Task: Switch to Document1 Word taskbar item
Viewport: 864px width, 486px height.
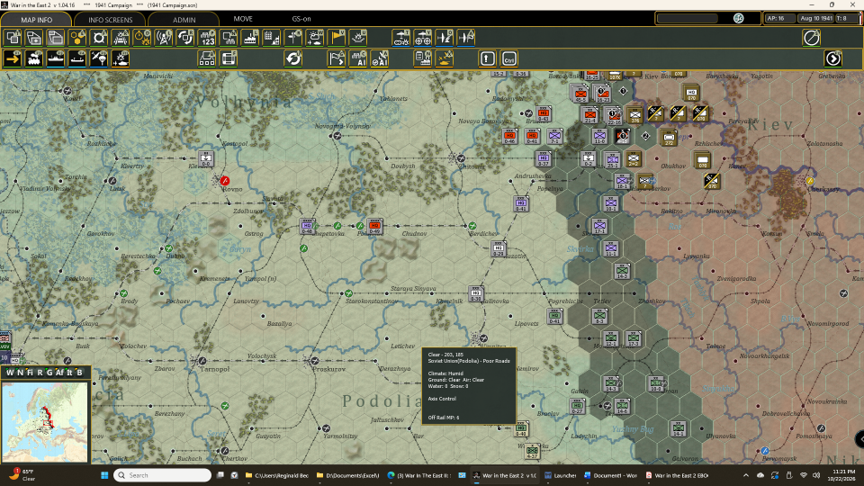Action: tap(610, 475)
